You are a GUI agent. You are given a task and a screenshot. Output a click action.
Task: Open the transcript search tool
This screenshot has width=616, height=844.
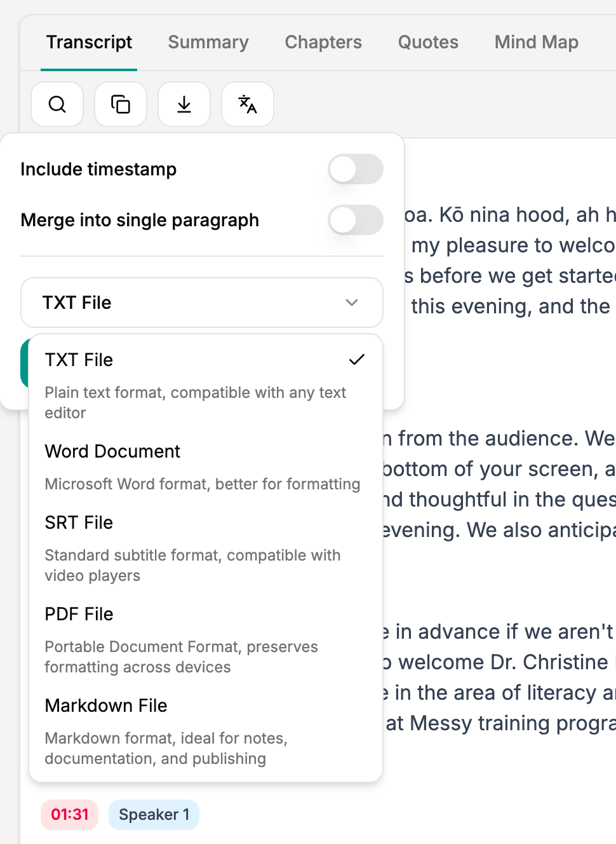(57, 104)
